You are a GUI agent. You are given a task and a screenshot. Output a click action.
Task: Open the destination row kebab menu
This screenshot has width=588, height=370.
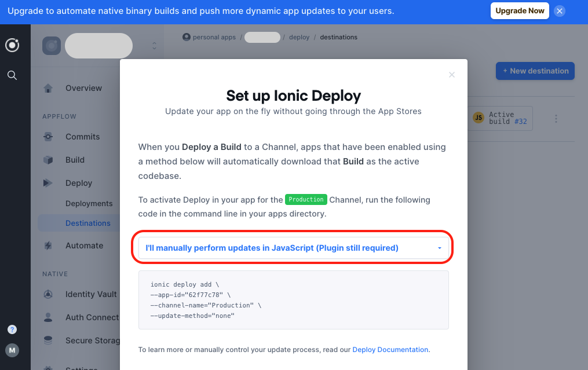pyautogui.click(x=556, y=119)
